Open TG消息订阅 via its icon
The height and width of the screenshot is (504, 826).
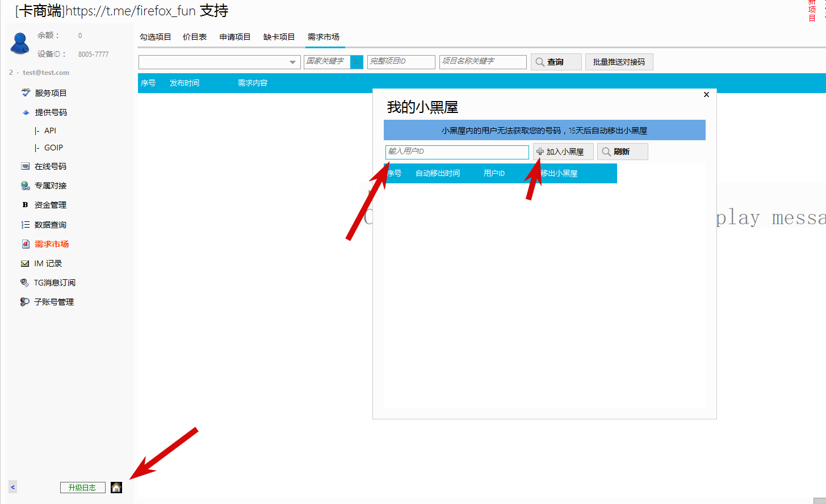point(25,283)
